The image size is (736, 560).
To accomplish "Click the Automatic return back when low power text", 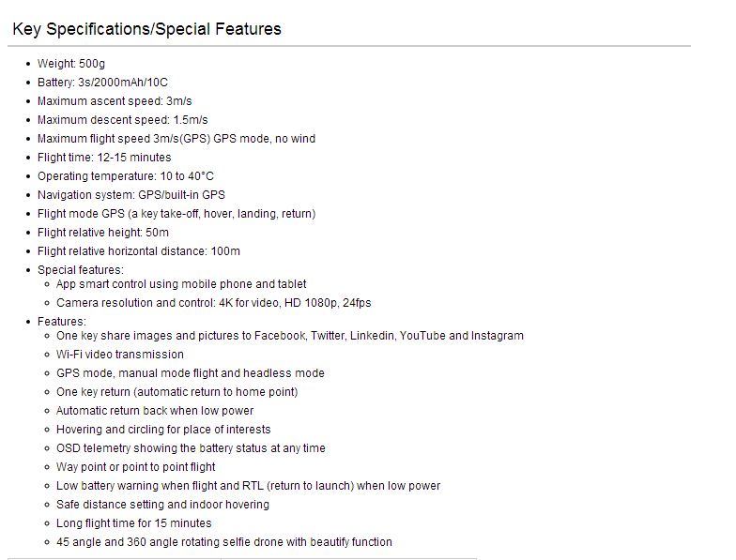I will pos(155,411).
